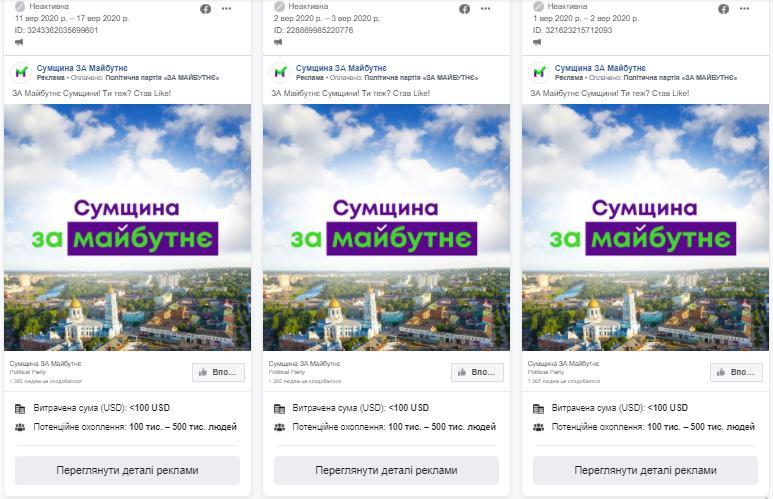Open ad details on the middle card
This screenshot has height=499, width=773.
click(386, 470)
